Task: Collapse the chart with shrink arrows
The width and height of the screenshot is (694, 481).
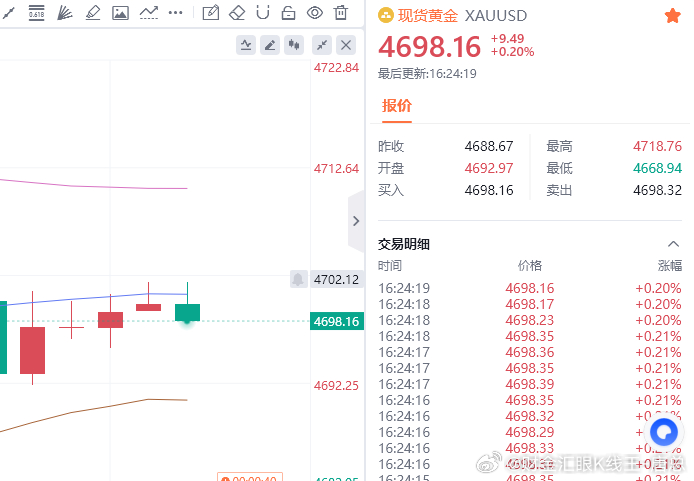Action: point(322,45)
